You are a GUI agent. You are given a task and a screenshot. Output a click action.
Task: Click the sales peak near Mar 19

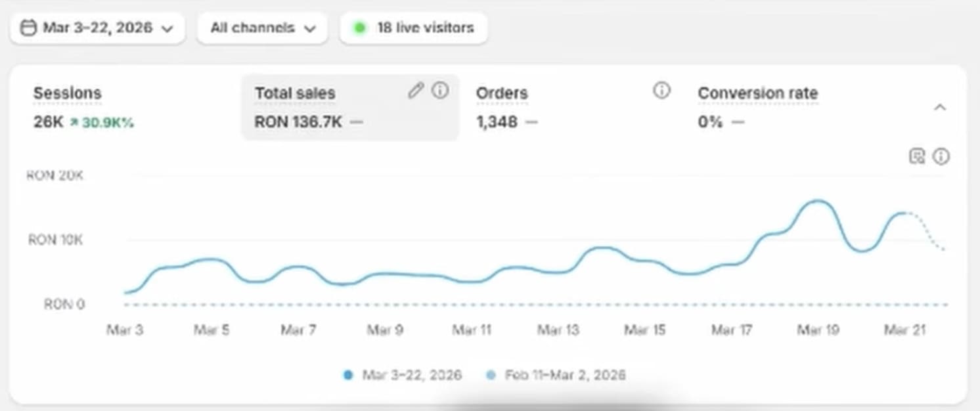tap(818, 201)
